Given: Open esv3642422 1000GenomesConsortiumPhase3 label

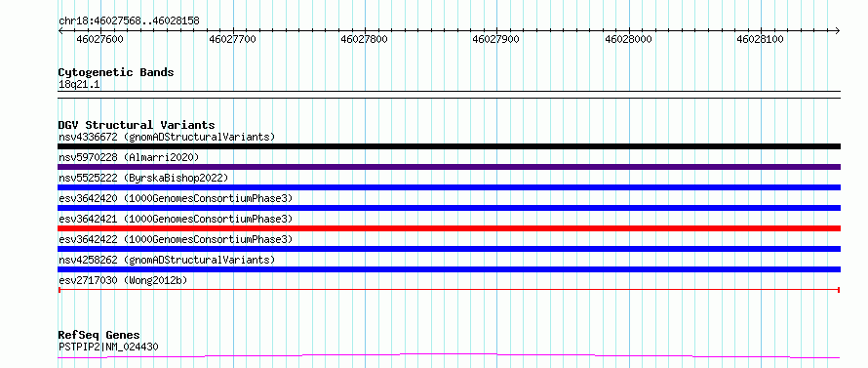Looking at the screenshot, I should pos(176,239).
